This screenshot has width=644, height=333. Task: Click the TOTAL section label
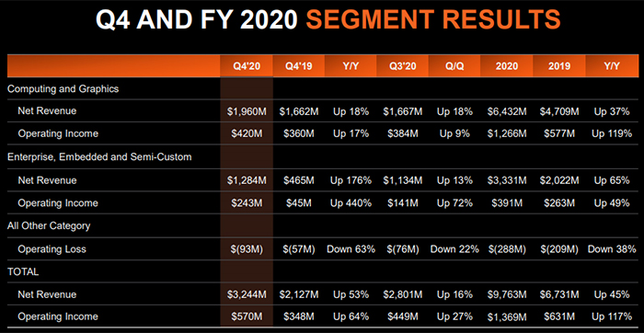point(23,271)
